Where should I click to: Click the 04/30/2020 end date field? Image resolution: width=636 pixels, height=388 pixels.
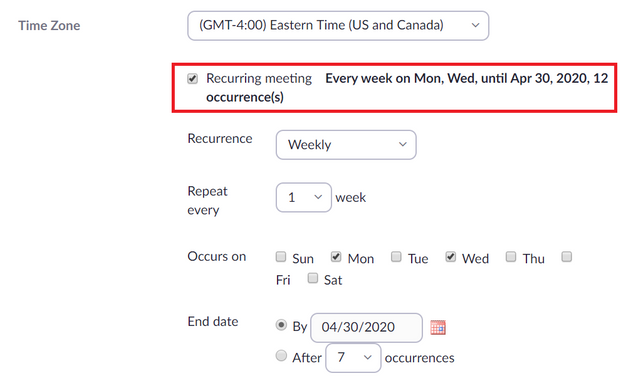366,327
